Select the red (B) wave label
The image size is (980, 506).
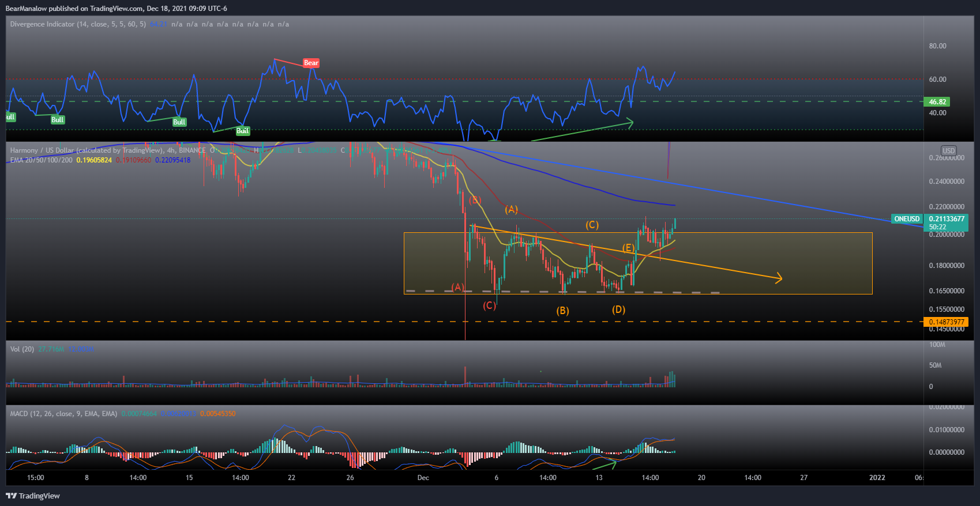[475, 201]
